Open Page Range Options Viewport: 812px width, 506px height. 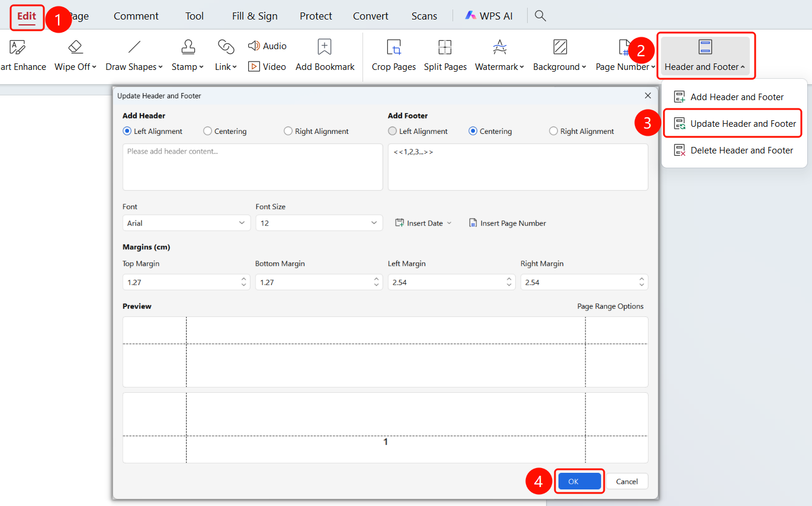coord(610,306)
